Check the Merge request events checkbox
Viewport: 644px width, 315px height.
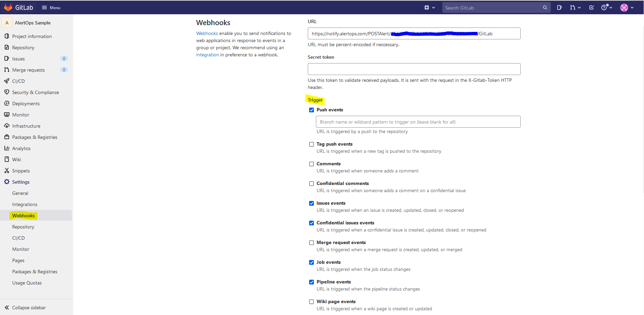311,243
